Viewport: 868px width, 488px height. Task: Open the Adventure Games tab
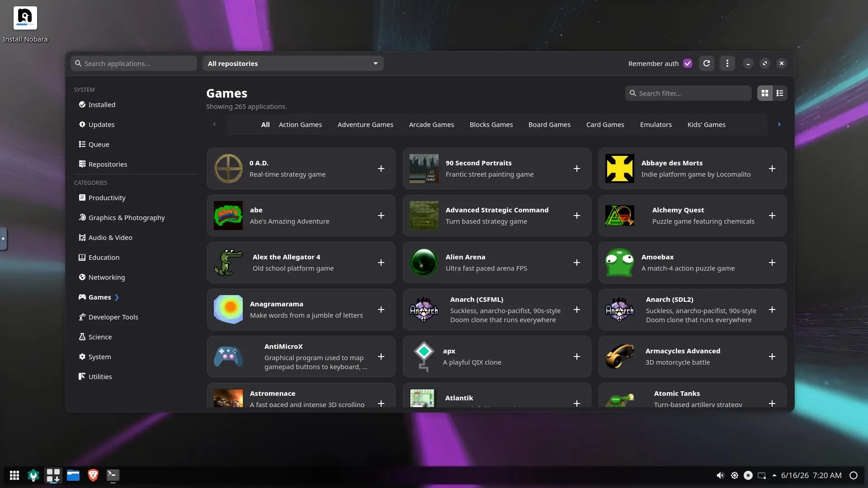pyautogui.click(x=365, y=124)
